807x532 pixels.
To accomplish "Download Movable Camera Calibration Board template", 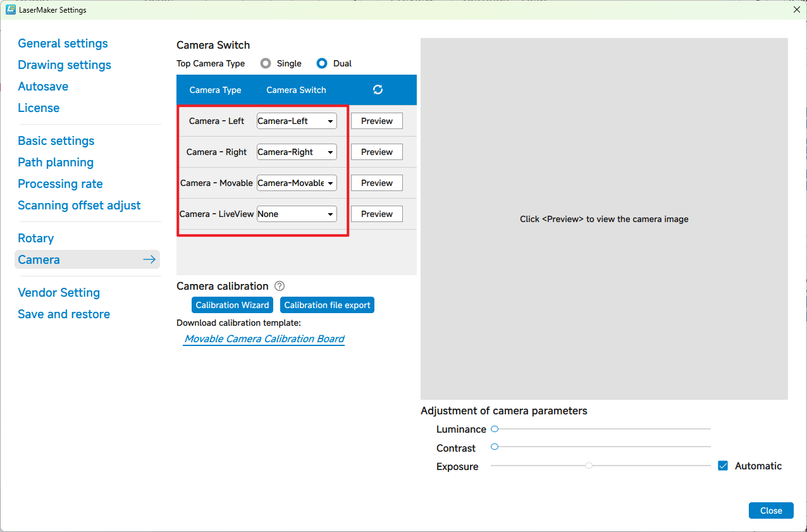I will coord(264,339).
